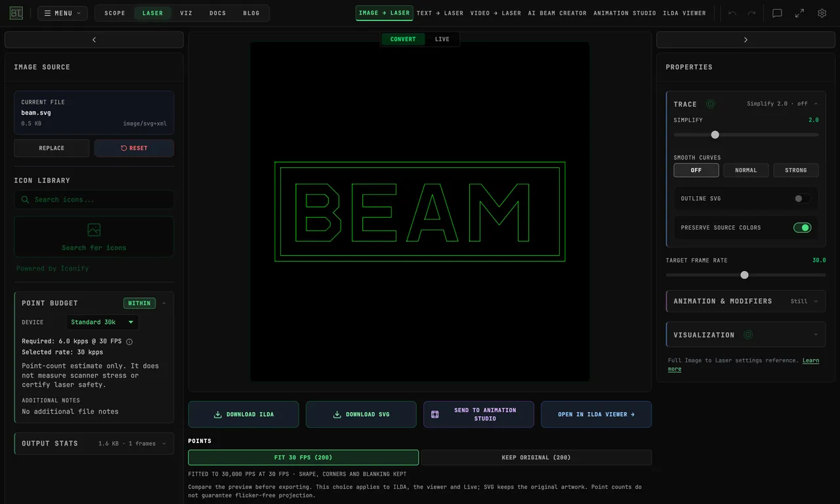
Task: Disable Preserve Source Colors switch
Action: (802, 228)
